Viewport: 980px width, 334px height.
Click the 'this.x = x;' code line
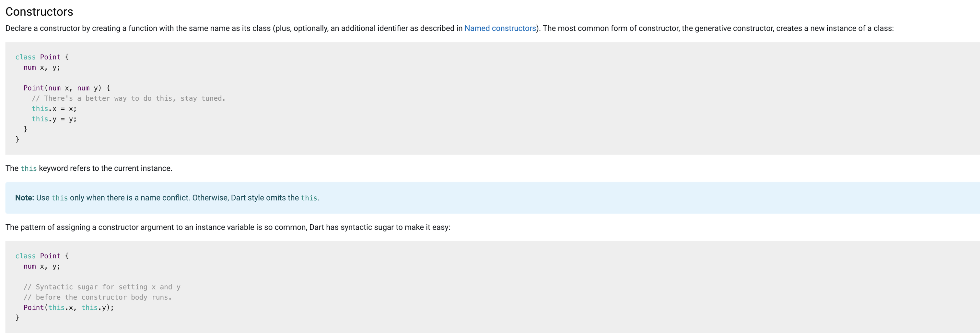[x=54, y=109]
